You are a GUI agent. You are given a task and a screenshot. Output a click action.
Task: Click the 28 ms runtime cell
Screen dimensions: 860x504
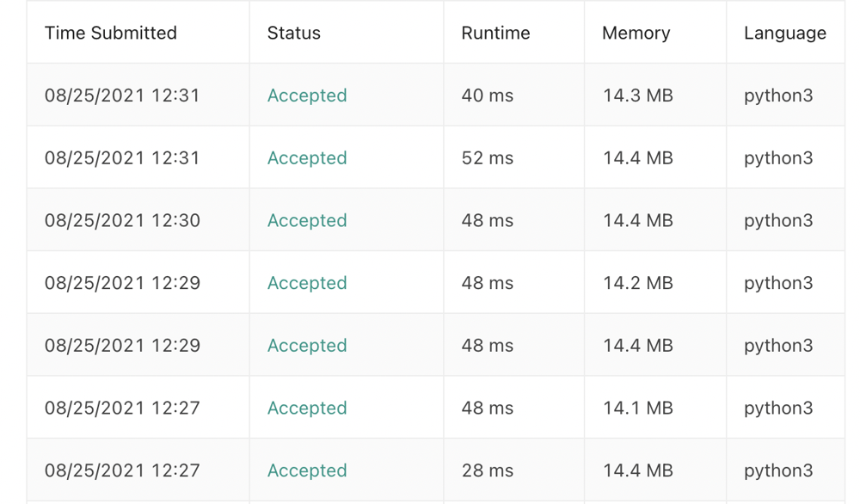(487, 470)
